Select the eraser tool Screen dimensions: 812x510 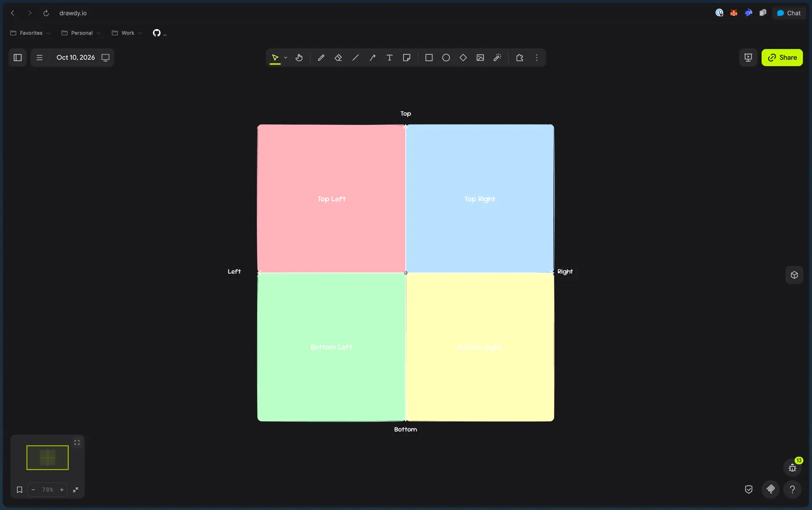pyautogui.click(x=338, y=58)
